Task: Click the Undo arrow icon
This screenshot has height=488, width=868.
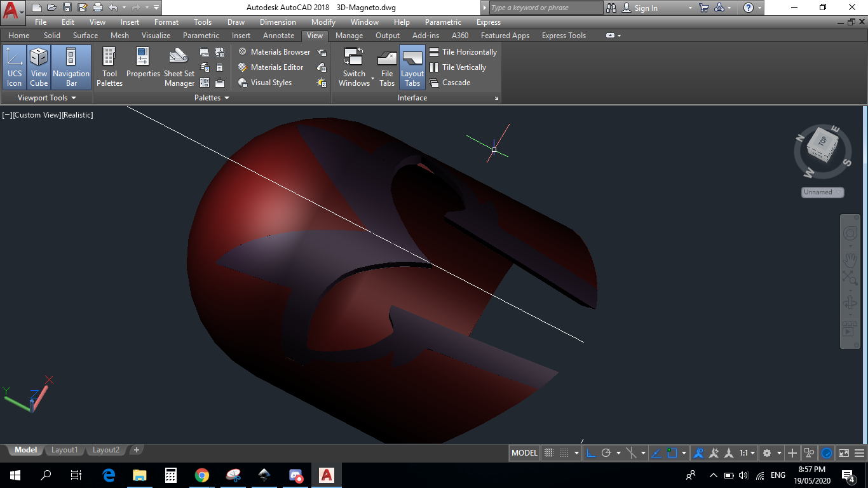Action: click(113, 8)
